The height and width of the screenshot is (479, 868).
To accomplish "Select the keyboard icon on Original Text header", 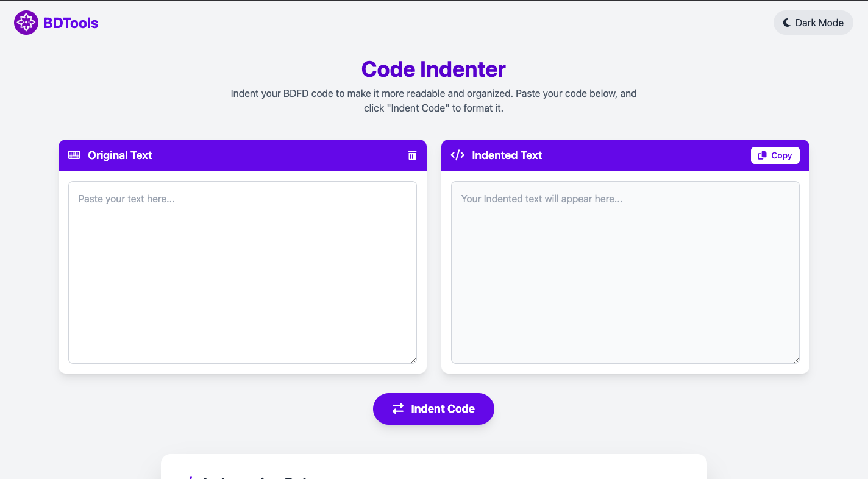I will coord(74,155).
